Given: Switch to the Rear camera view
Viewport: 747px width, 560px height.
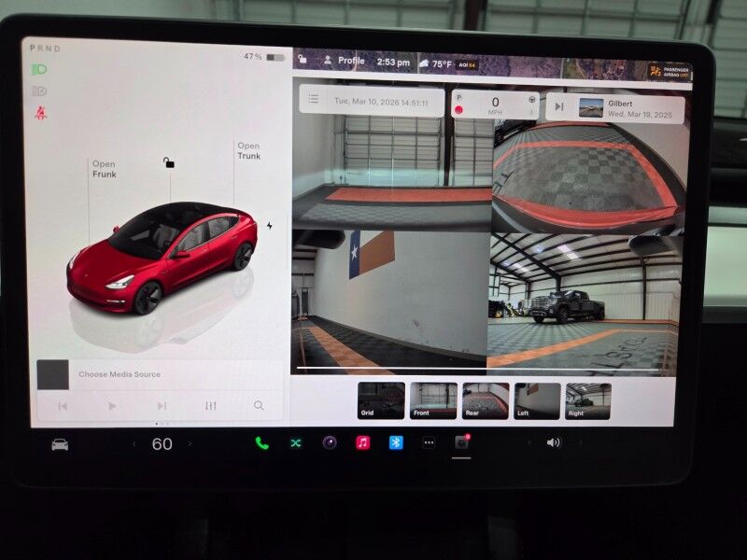Looking at the screenshot, I should pos(486,400).
